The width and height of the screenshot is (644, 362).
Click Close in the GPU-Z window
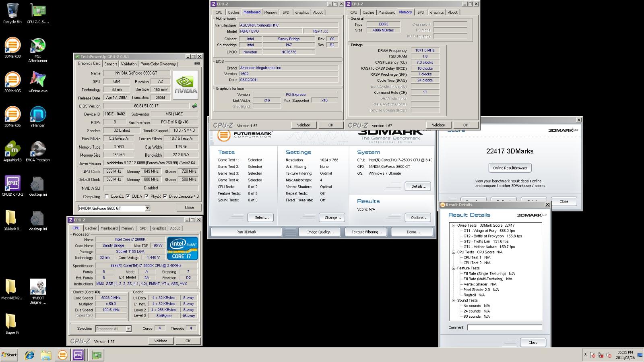pos(189,207)
